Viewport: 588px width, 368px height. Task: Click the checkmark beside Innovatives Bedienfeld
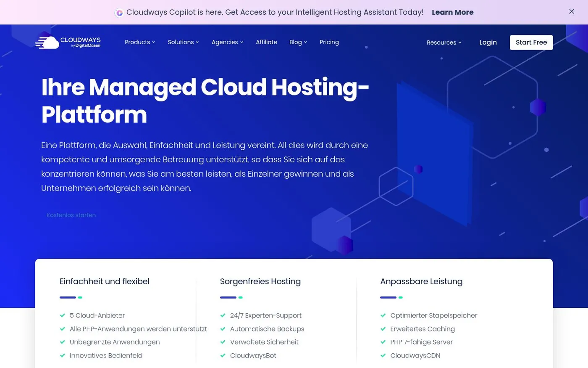(63, 355)
